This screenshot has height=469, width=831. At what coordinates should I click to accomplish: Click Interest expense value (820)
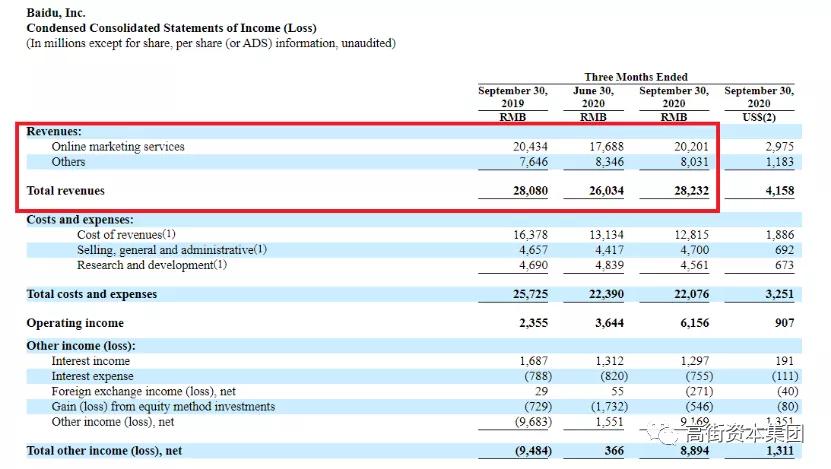614,377
